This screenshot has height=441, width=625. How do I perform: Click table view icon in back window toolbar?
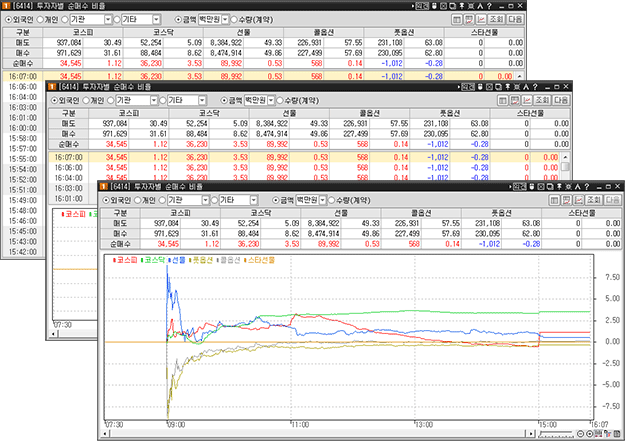point(457,19)
